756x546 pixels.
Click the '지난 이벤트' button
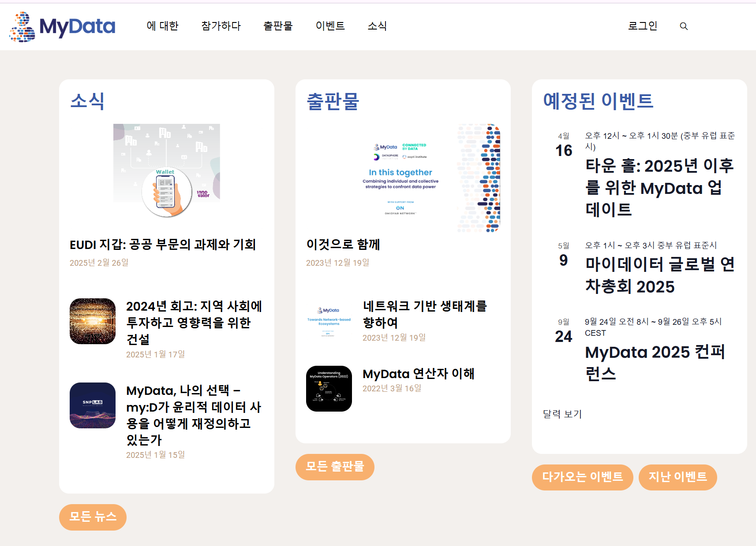[x=677, y=477]
